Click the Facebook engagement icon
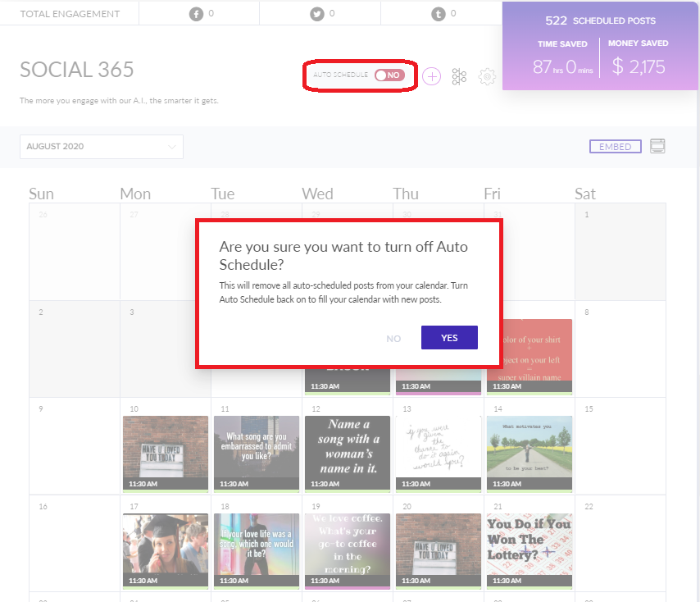The height and width of the screenshot is (602, 700). click(x=196, y=14)
